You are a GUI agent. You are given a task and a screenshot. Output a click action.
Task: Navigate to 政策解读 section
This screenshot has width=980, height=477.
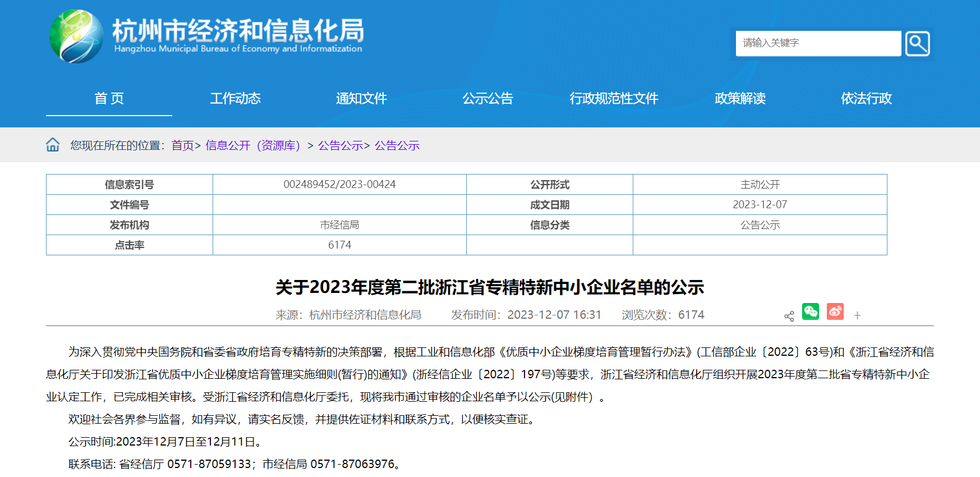click(x=740, y=99)
